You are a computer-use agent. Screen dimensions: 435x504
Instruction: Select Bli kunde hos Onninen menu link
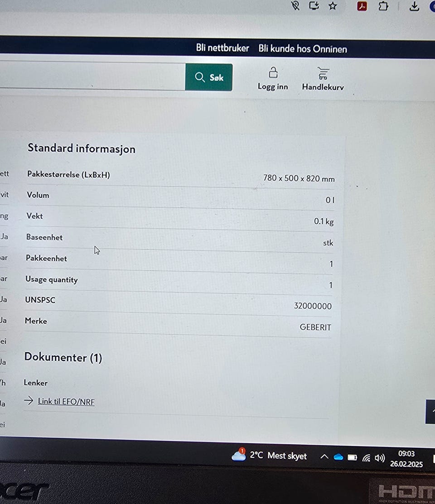tap(303, 49)
